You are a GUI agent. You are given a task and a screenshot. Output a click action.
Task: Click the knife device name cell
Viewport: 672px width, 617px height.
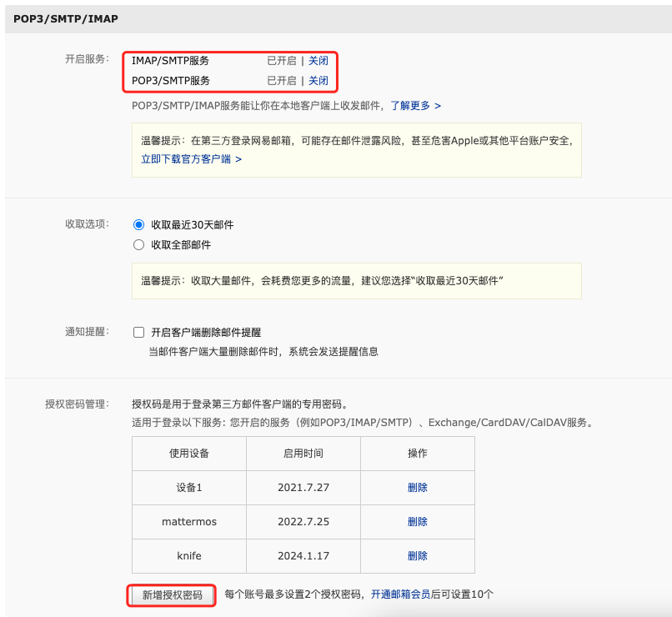pyautogui.click(x=188, y=556)
